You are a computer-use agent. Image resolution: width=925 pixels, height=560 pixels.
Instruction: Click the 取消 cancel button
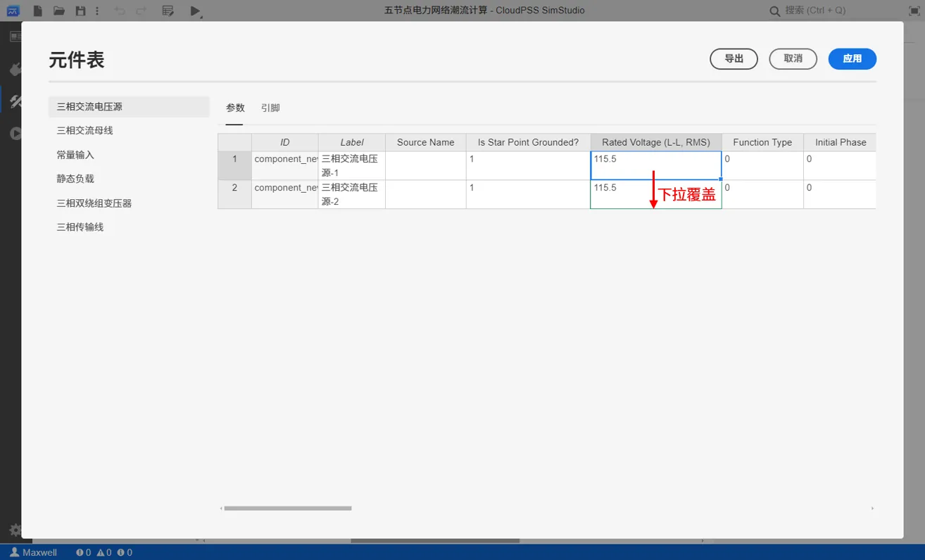pyautogui.click(x=793, y=58)
